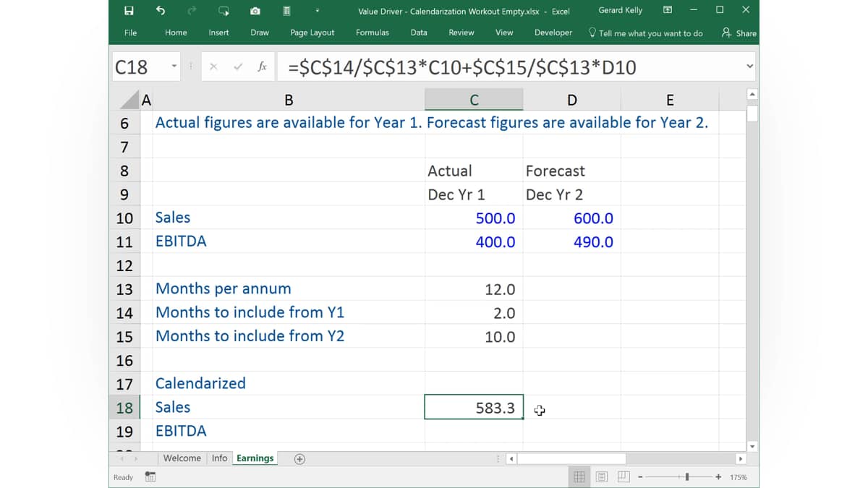The image size is (868, 488).
Task: Switch to the Welcome sheet tab
Action: point(182,458)
